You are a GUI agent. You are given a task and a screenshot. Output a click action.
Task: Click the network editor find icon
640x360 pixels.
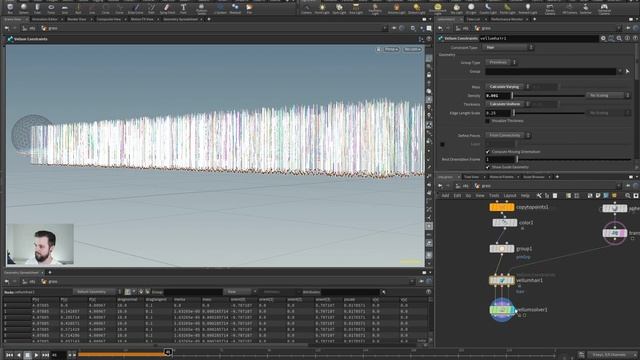coord(628,196)
